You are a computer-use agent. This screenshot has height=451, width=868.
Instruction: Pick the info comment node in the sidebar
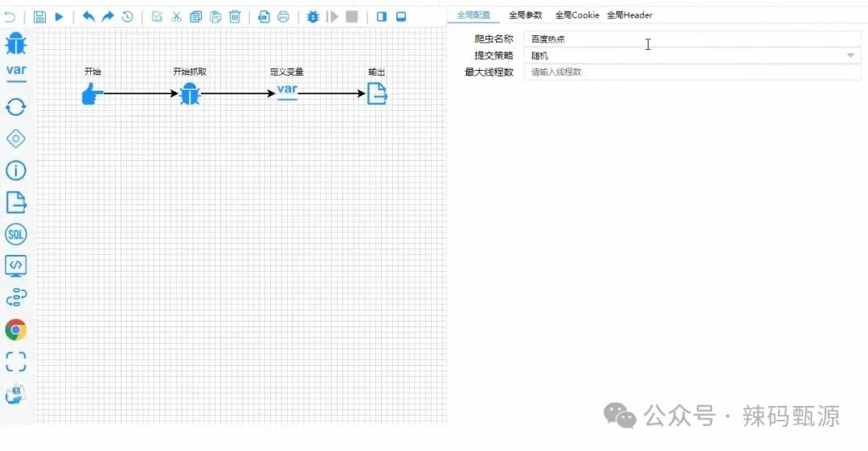(x=15, y=170)
